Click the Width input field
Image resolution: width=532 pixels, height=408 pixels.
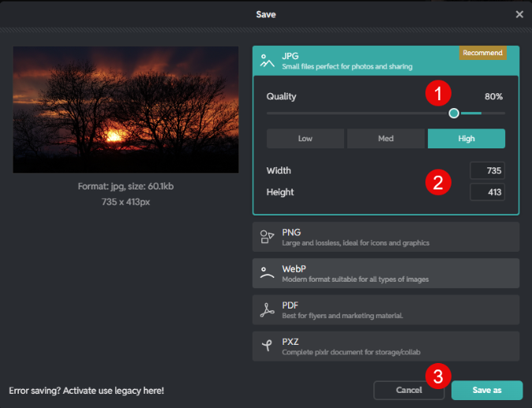486,170
